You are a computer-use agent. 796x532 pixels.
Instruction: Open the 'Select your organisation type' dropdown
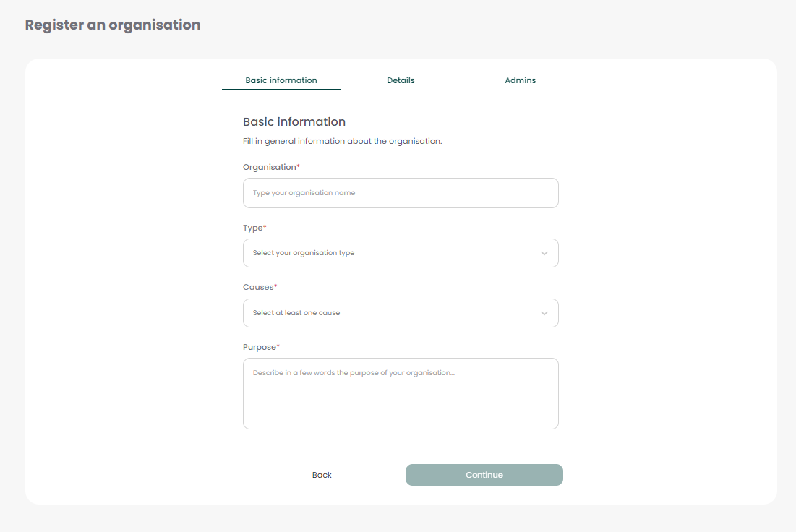(390, 253)
